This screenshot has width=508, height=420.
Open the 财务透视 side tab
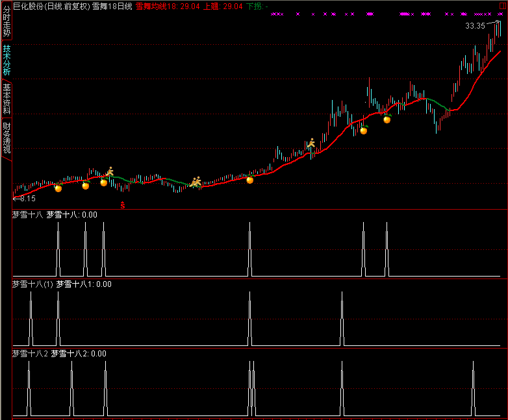coord(6,137)
